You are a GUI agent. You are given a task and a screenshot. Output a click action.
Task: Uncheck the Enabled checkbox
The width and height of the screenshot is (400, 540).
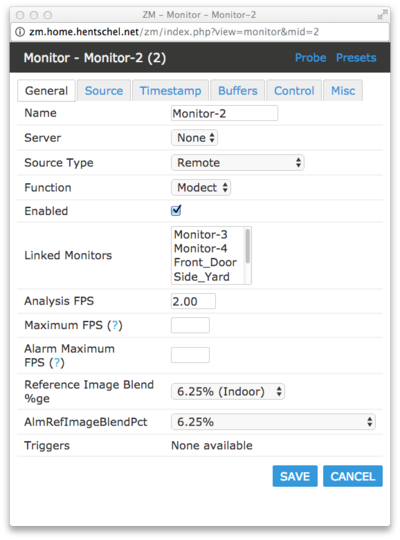pyautogui.click(x=176, y=210)
